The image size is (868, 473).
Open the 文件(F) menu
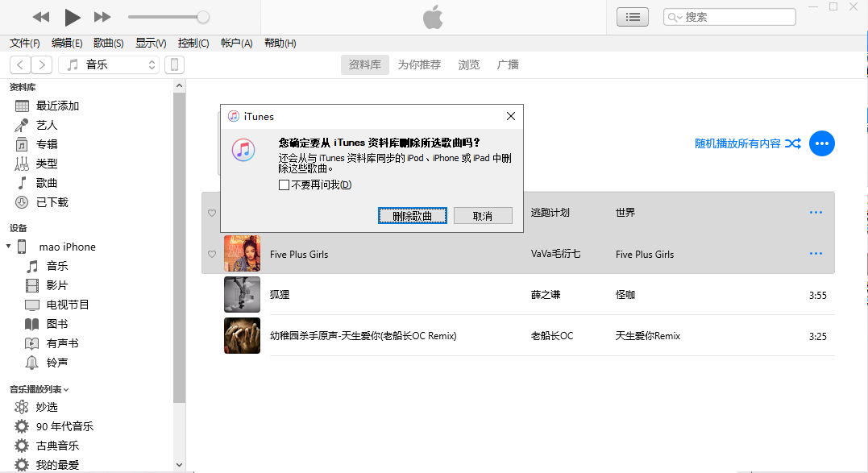[x=25, y=44]
